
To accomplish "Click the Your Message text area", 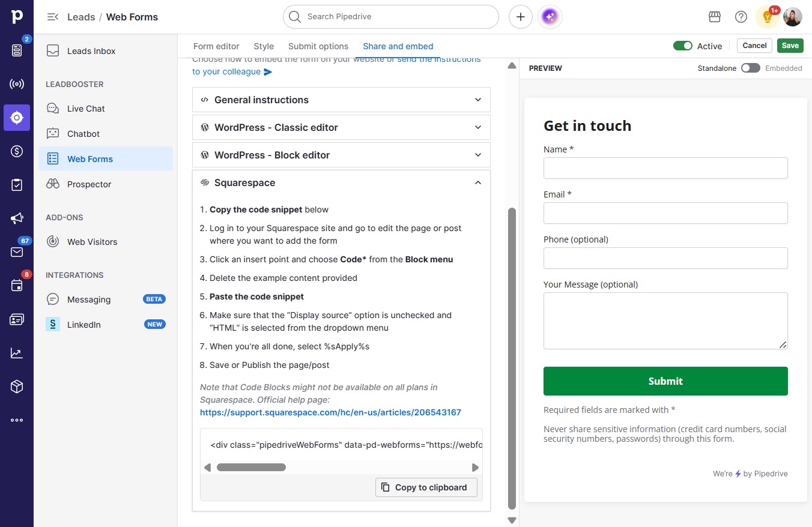I will (x=665, y=321).
